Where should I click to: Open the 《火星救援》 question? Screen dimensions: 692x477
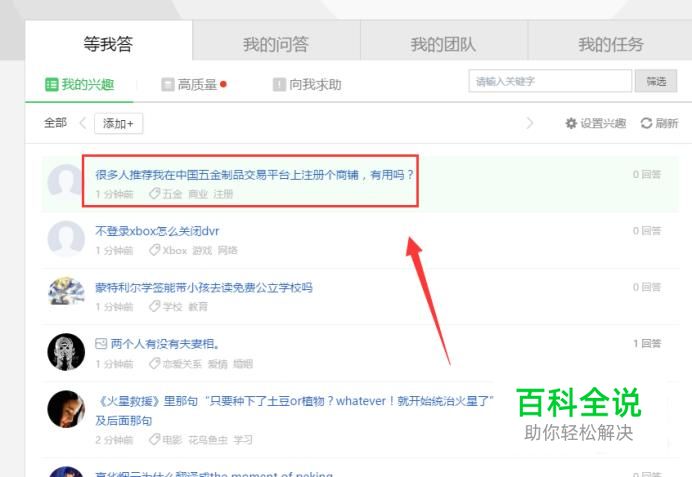tap(294, 410)
